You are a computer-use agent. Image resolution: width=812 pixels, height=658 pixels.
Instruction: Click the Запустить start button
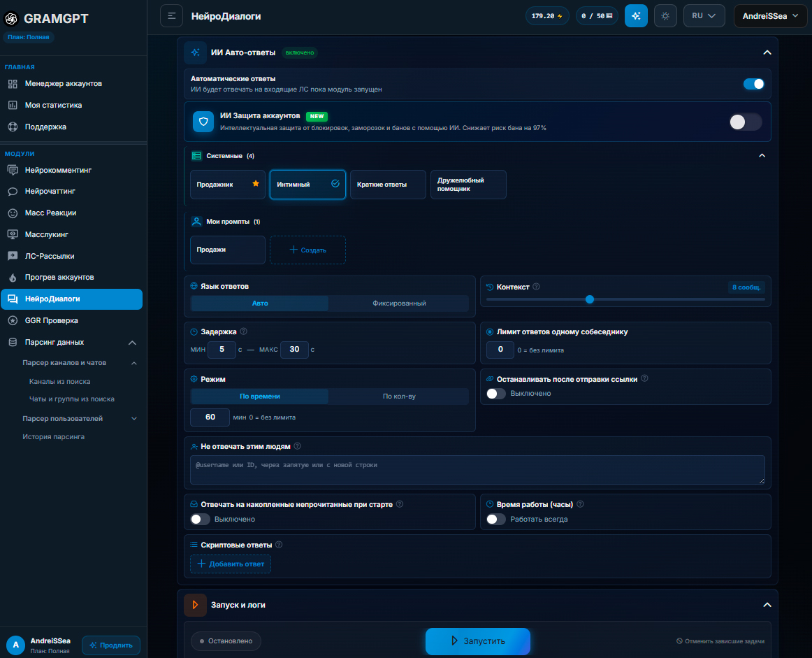477,641
